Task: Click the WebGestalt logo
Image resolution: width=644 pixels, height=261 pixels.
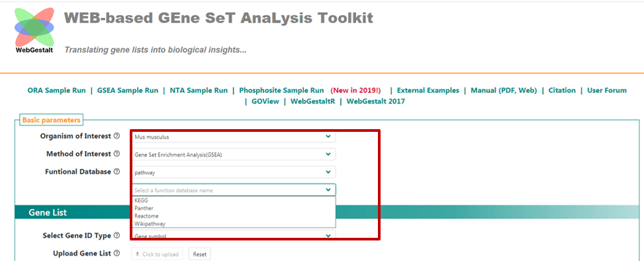Action: tap(34, 30)
